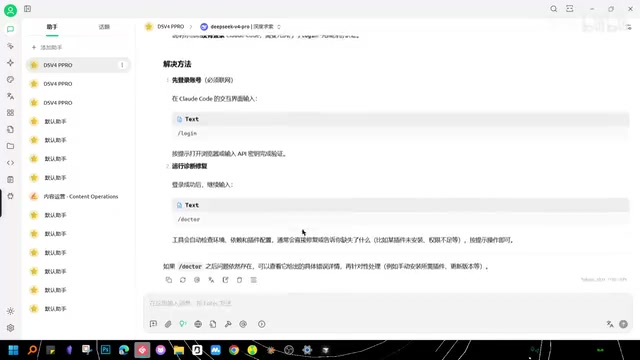The image size is (640, 360).
Task: Open the user avatar profile
Action: click(x=10, y=10)
